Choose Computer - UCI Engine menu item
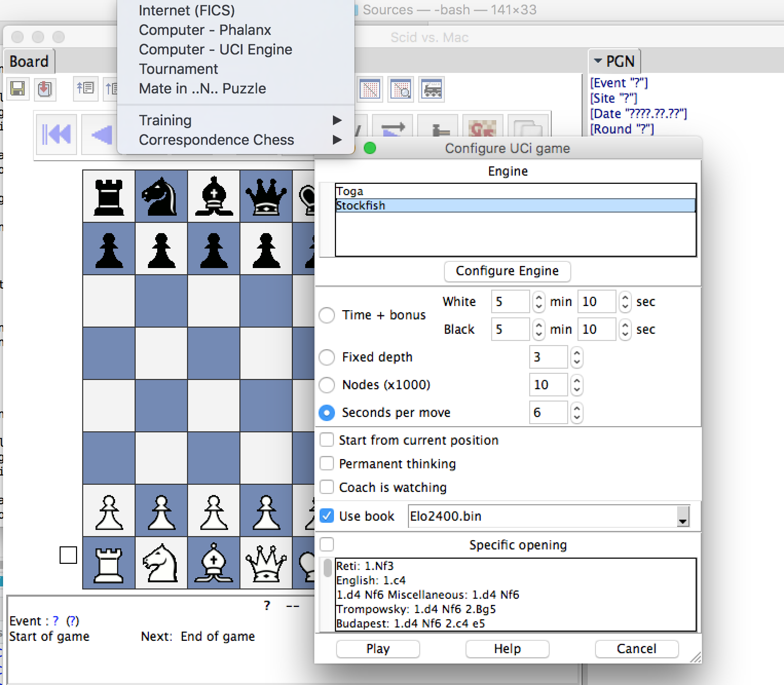 click(x=236, y=49)
